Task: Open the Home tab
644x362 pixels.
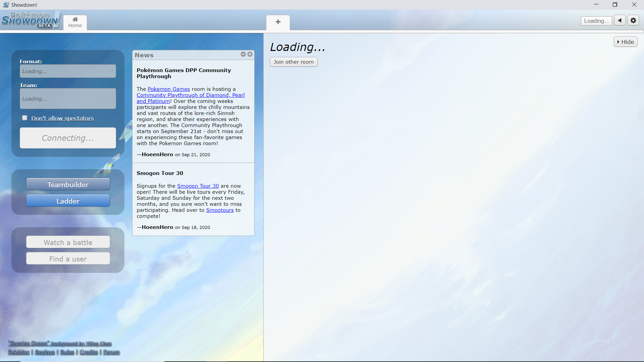Action: click(x=75, y=22)
